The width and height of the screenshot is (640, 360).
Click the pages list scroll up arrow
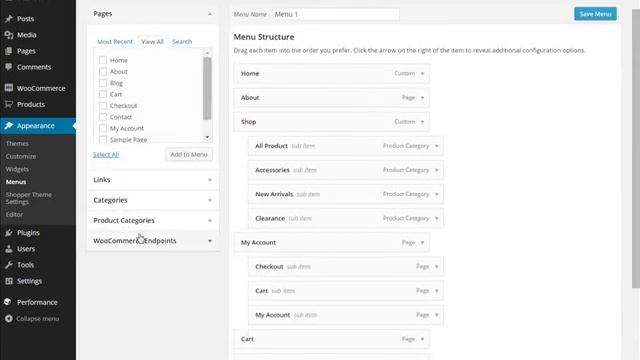(x=207, y=53)
